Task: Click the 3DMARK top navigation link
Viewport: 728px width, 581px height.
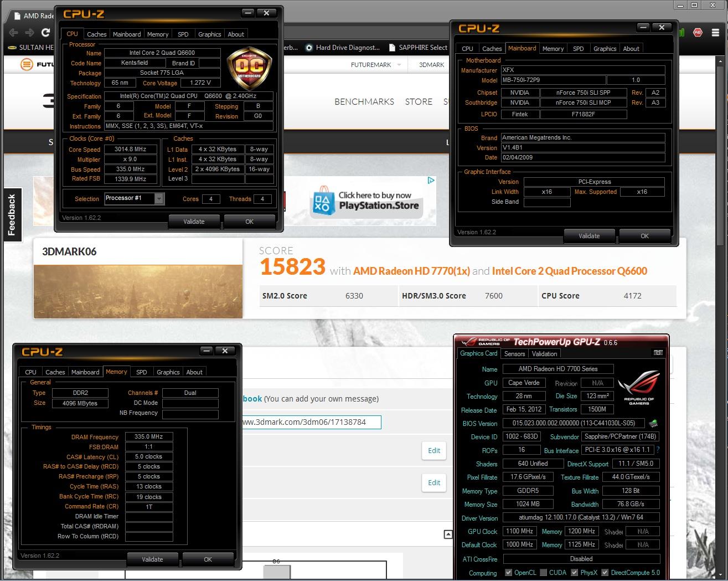Action: 431,65
